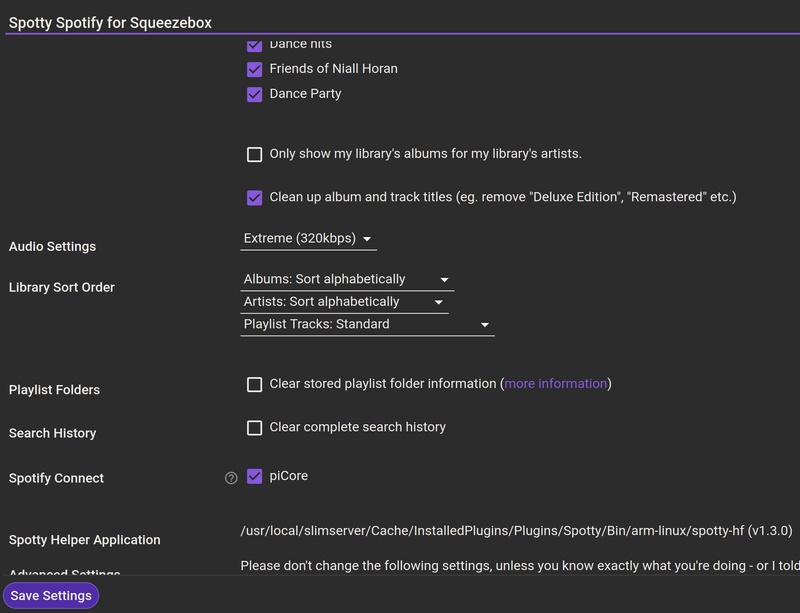The image size is (800, 613).
Task: Click the Playlist Tracks dropdown arrow
Action: coord(485,325)
